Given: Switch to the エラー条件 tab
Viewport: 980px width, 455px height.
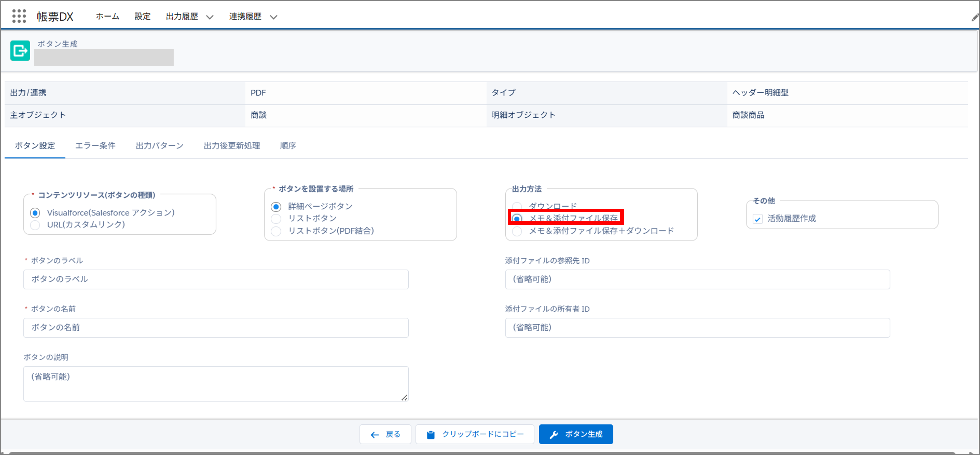Looking at the screenshot, I should click(95, 145).
